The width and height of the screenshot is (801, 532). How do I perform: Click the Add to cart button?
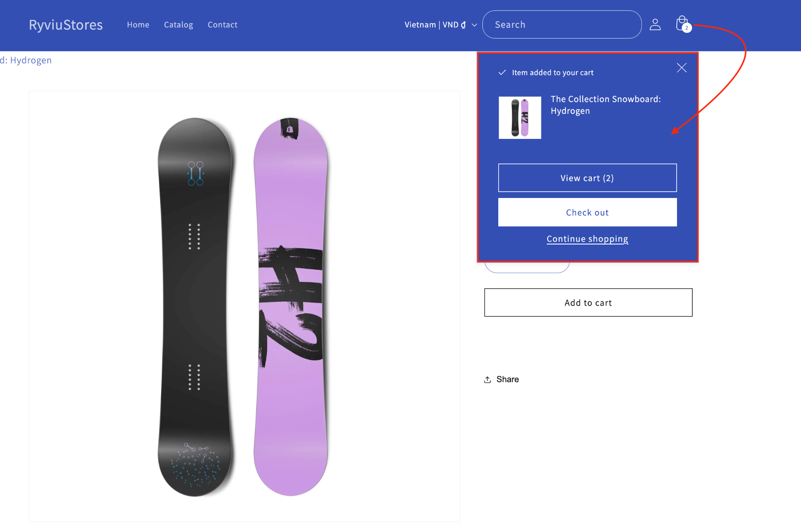click(588, 303)
